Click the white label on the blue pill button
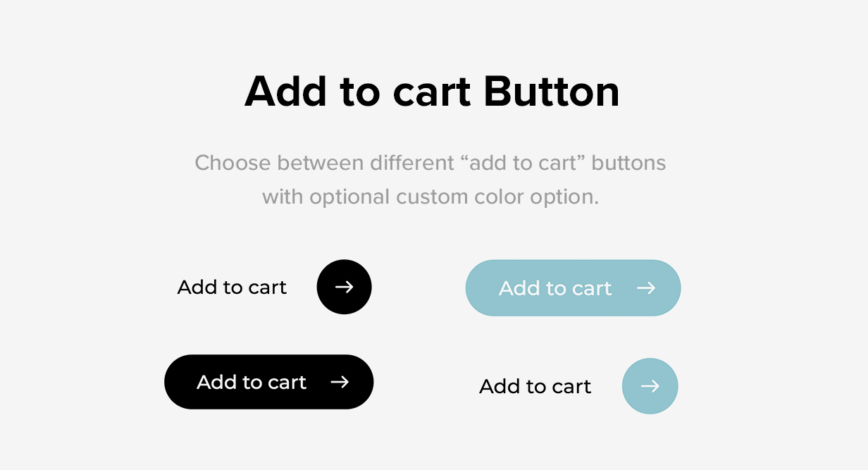The width and height of the screenshot is (868, 470). point(555,288)
